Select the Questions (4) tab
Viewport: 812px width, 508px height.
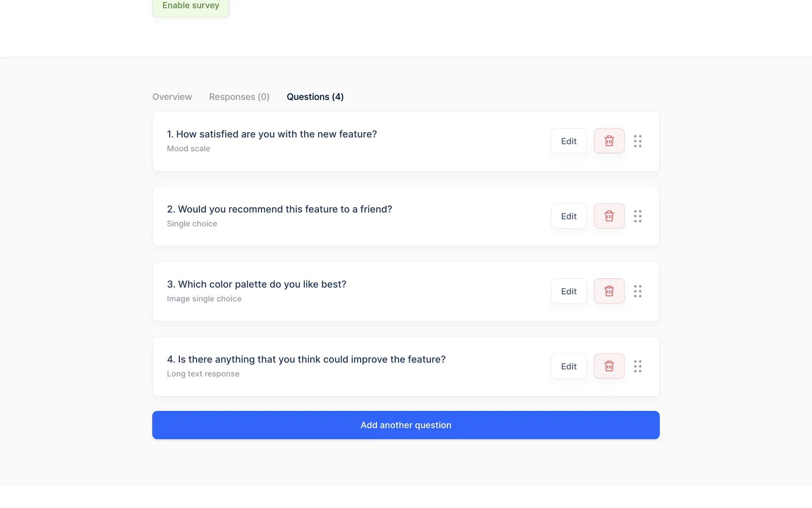point(315,97)
